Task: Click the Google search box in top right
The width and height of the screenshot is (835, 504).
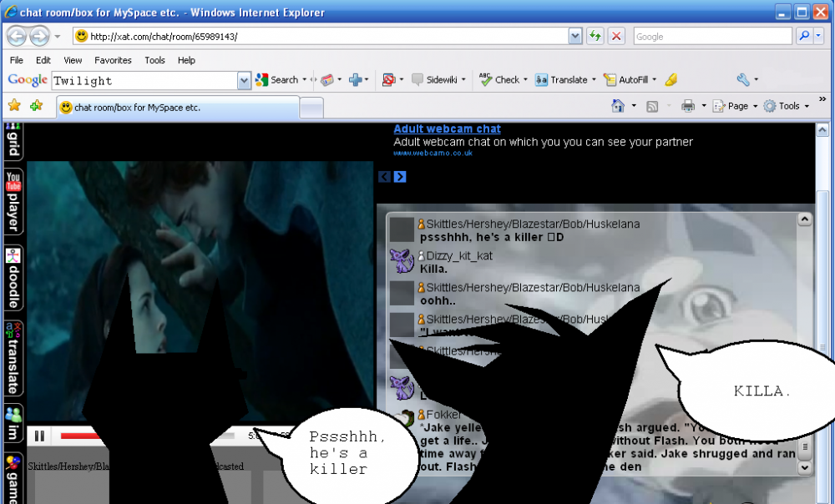Action: (x=712, y=36)
